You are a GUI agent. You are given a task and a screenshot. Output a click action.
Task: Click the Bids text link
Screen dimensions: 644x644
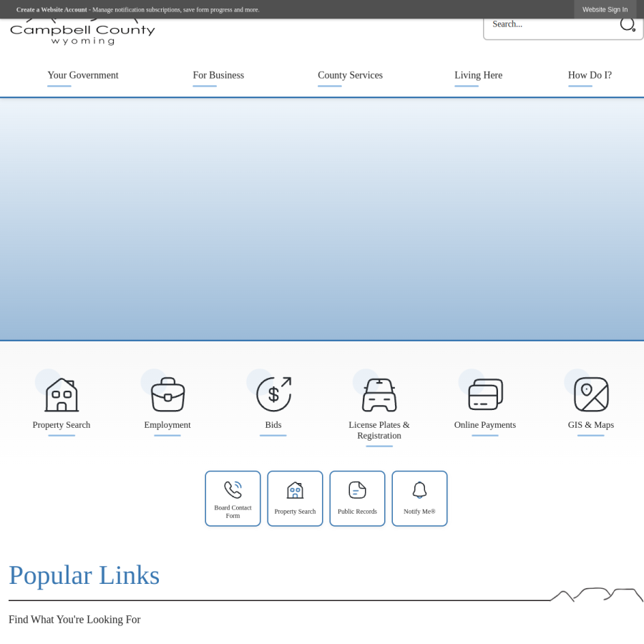pos(273,424)
